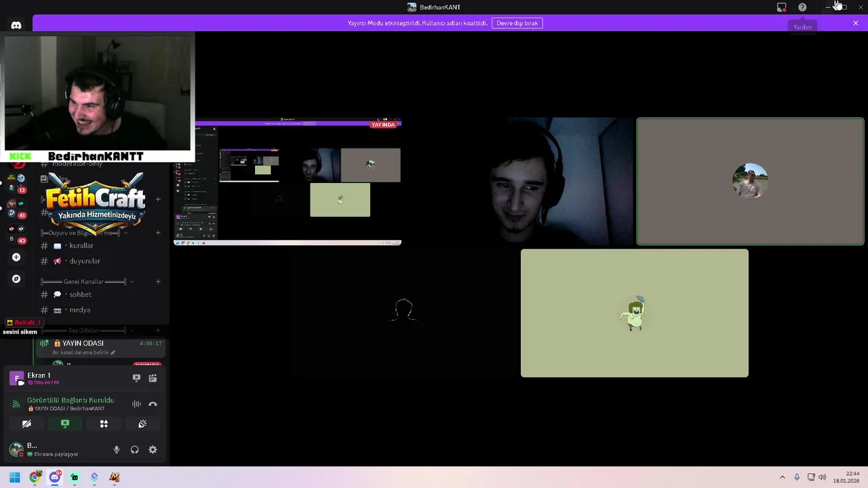Open Windows Start menu
868x488 pixels.
[14, 477]
